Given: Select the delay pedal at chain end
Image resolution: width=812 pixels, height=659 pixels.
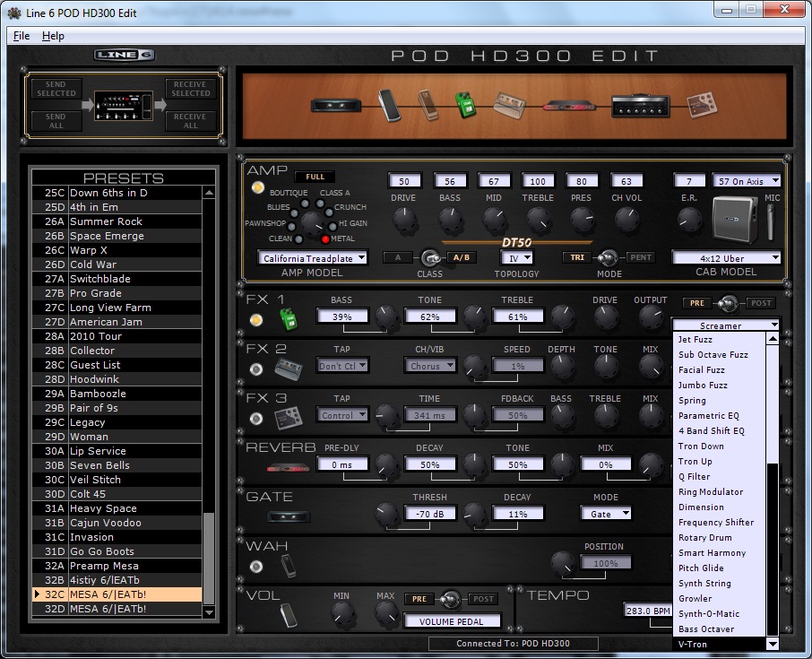Looking at the screenshot, I should 703,105.
